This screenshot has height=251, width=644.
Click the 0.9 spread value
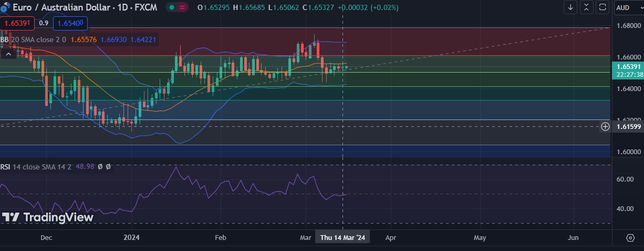[x=44, y=23]
